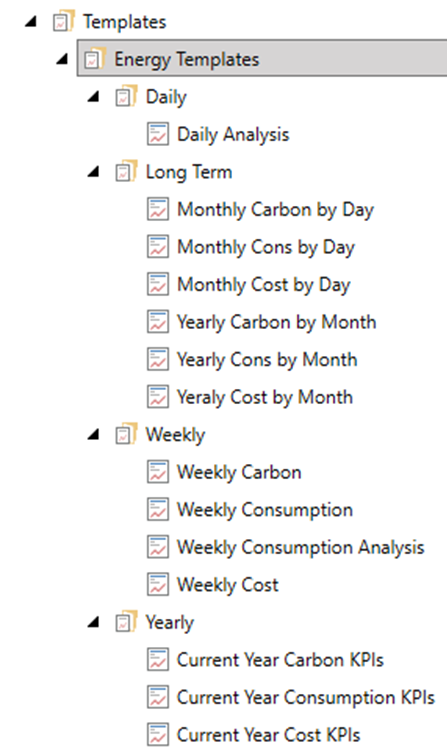This screenshot has width=447, height=754.
Task: Open Weekly Consumption Analysis template
Action: click(301, 547)
